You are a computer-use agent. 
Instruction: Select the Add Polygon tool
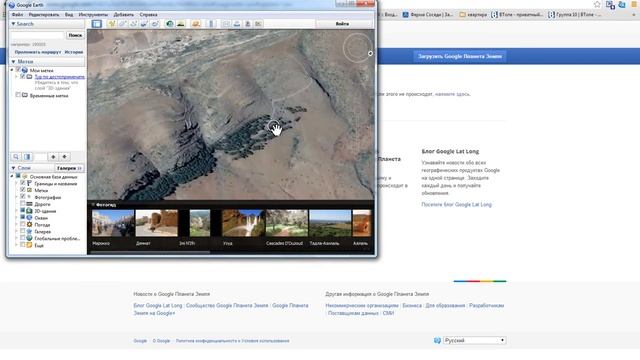pos(122,24)
